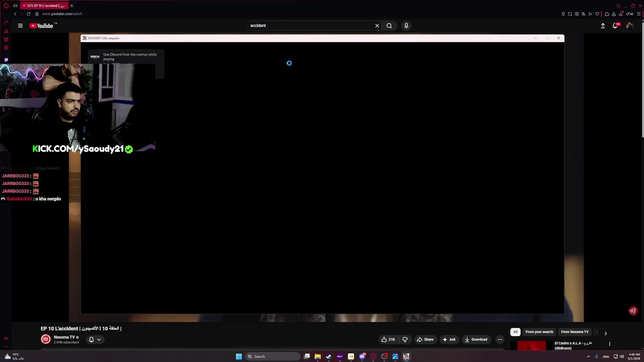The height and width of the screenshot is (362, 644).
Task: Open YouTube create/upload icon
Action: pos(603,26)
